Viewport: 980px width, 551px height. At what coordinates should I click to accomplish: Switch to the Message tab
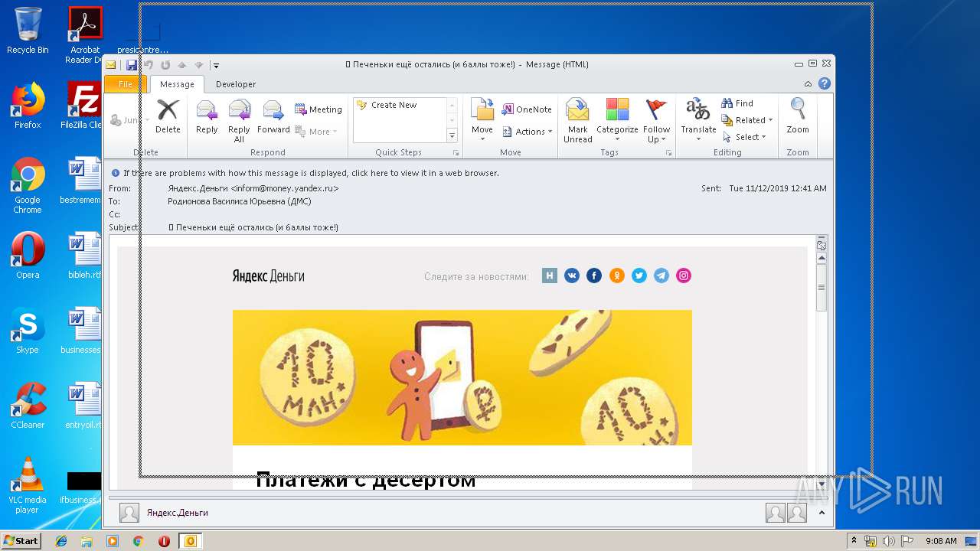pos(177,84)
